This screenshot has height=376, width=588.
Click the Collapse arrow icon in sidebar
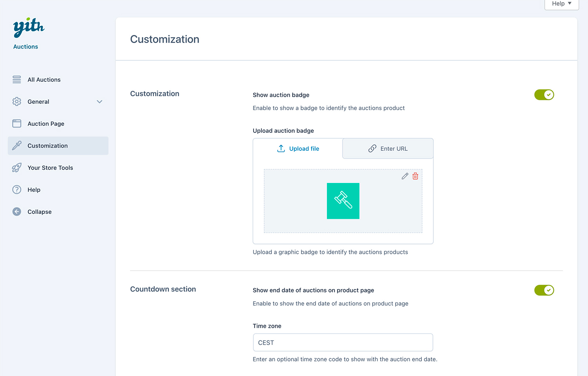(17, 212)
